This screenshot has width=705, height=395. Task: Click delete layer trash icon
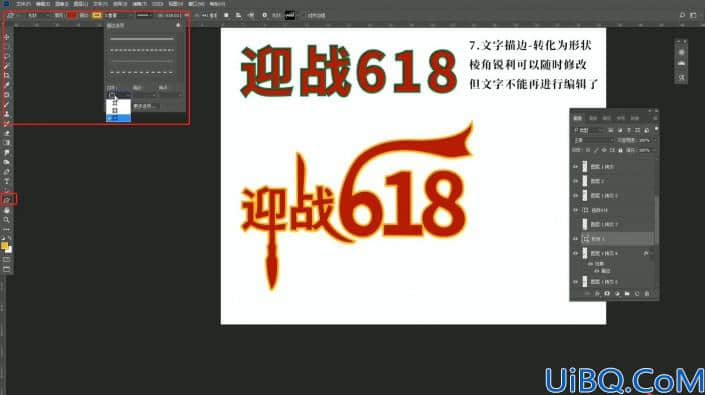point(647,294)
